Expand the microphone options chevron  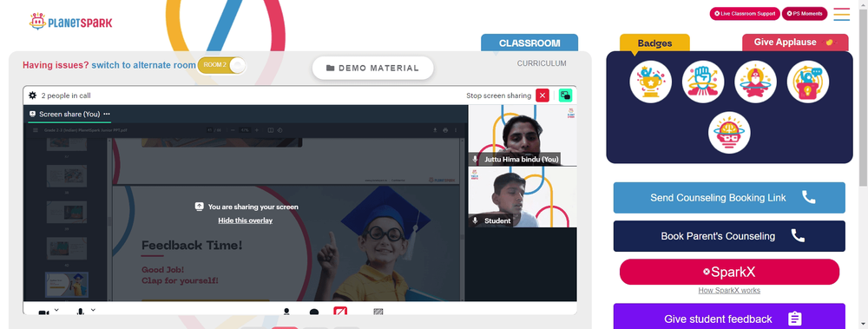93,310
